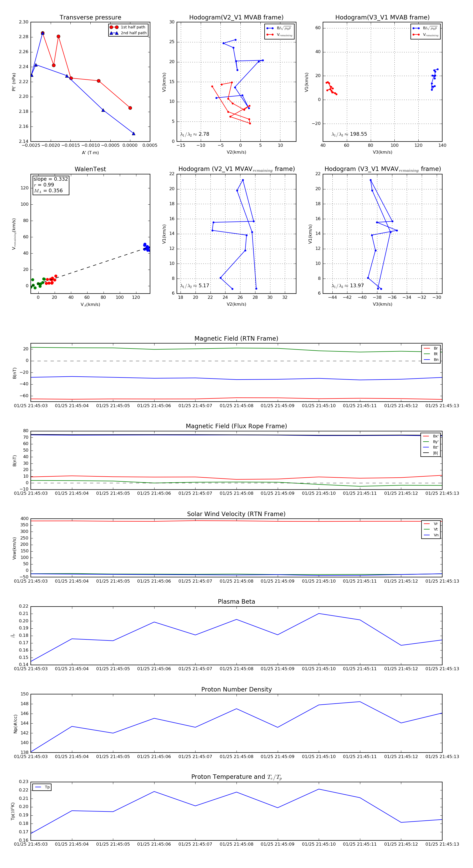This screenshot has width=473, height=868.
Task: Select the "Vr" legend entry
Action: pyautogui.click(x=431, y=524)
